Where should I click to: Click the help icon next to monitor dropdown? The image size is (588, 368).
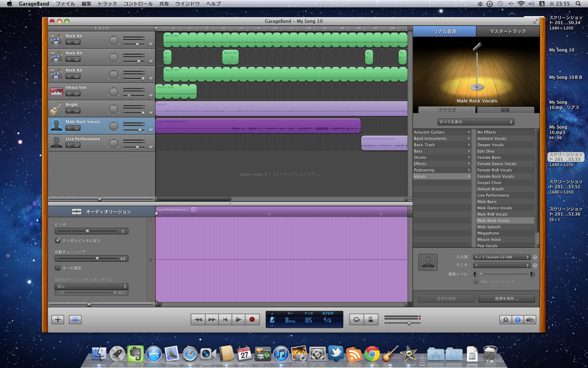coord(535,265)
